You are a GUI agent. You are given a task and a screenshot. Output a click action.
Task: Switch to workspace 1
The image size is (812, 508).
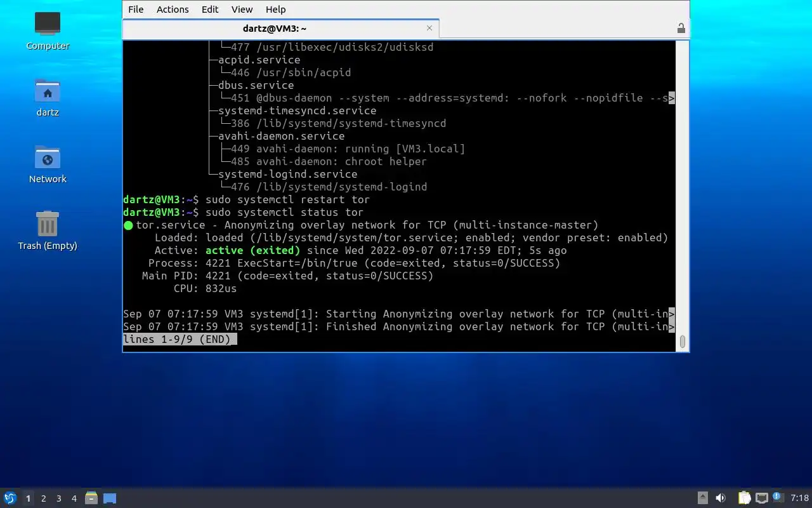click(x=28, y=498)
